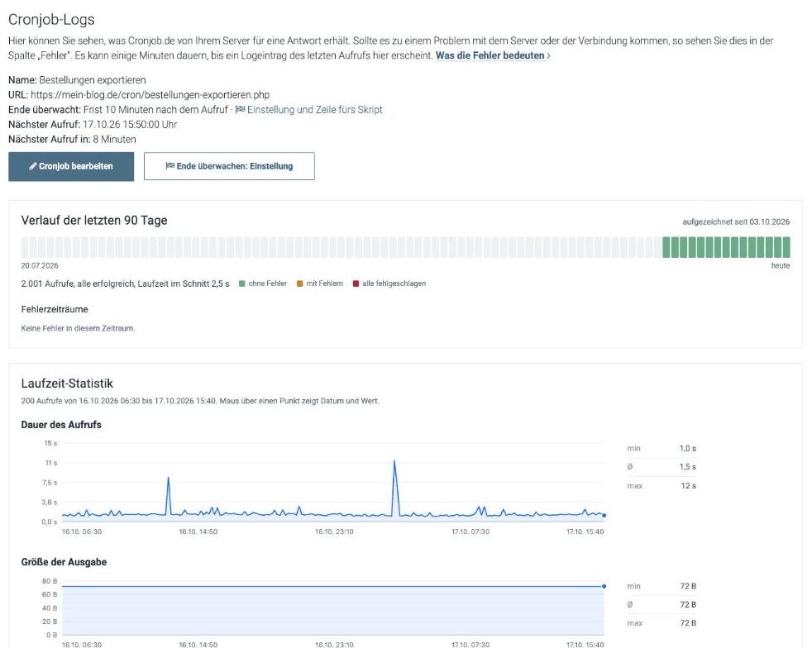This screenshot has width=812, height=648.
Task: Click the average 1,5 s duration value
Action: [x=688, y=467]
